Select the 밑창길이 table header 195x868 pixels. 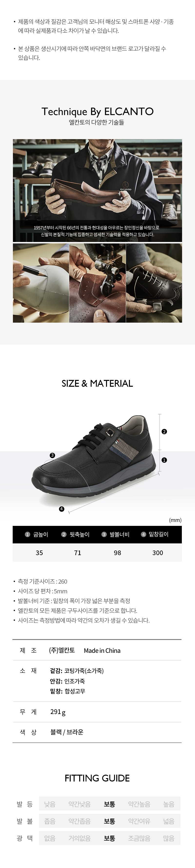pos(155,534)
